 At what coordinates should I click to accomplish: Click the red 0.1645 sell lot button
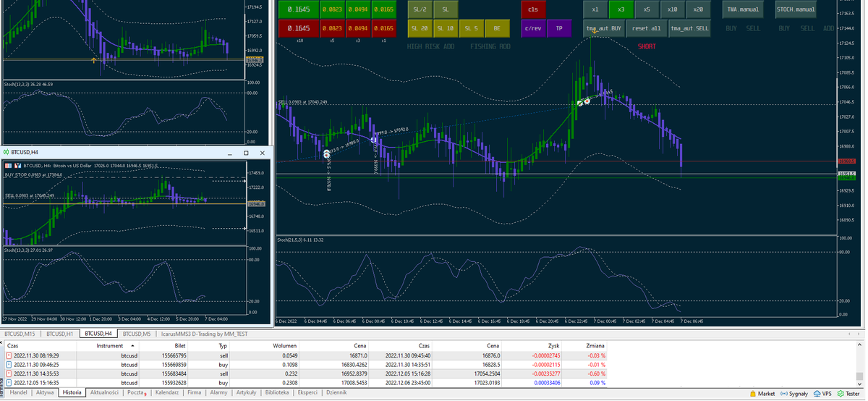tap(299, 28)
